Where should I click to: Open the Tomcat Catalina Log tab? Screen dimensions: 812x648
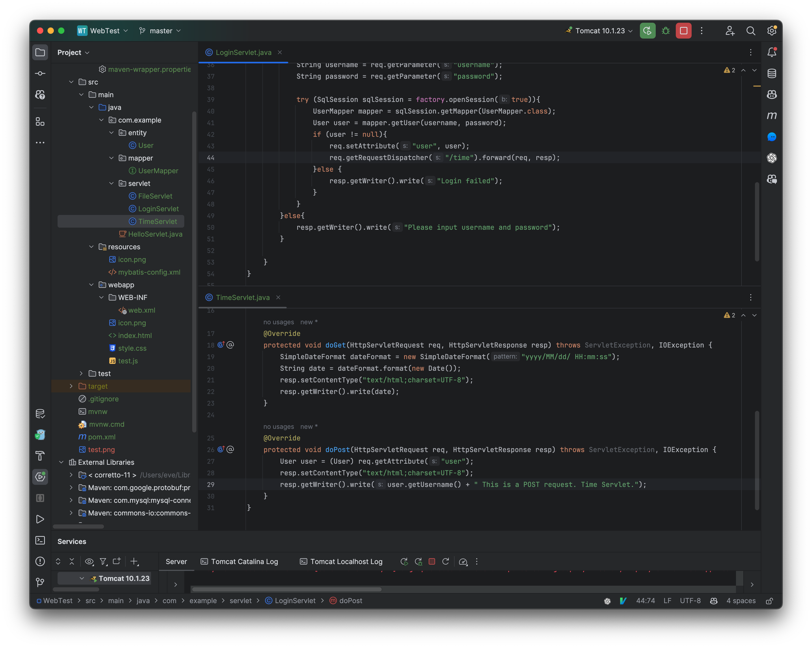click(x=239, y=561)
